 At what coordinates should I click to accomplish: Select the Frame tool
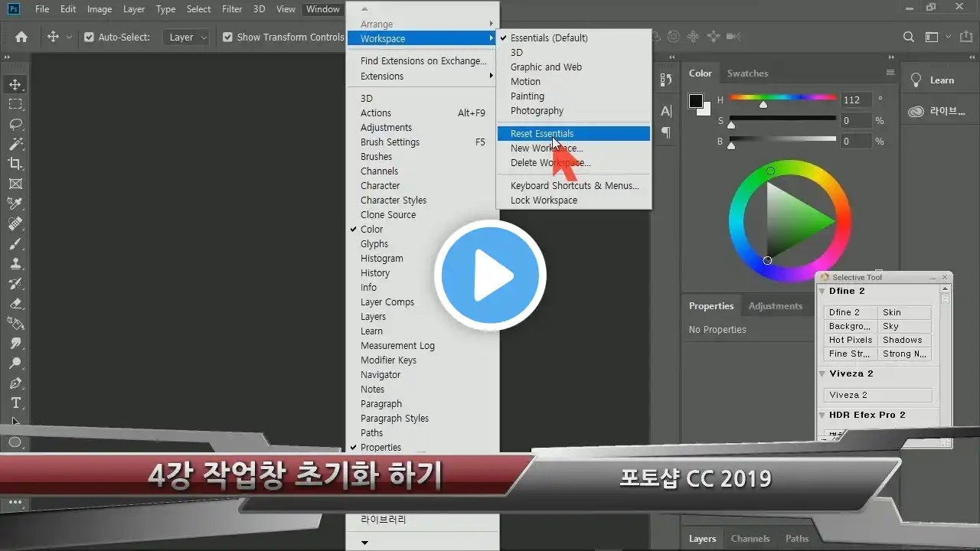[x=15, y=184]
